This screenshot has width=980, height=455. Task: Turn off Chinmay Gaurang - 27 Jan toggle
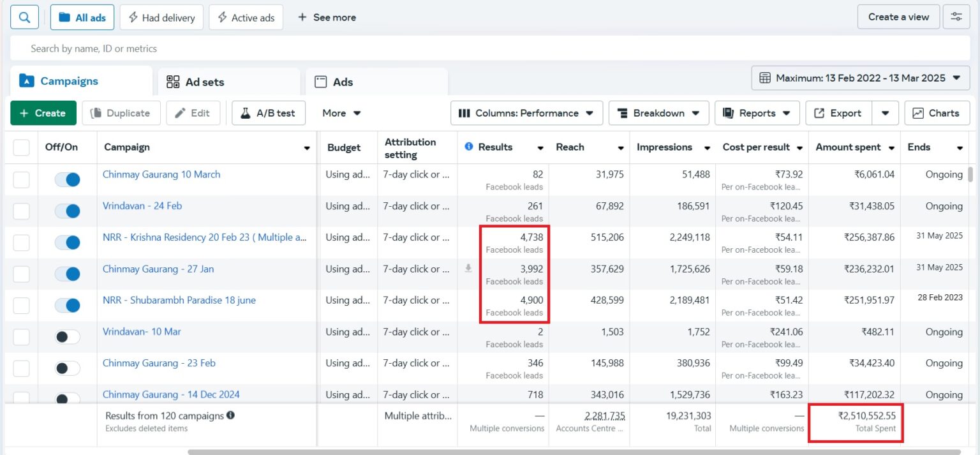click(x=67, y=274)
